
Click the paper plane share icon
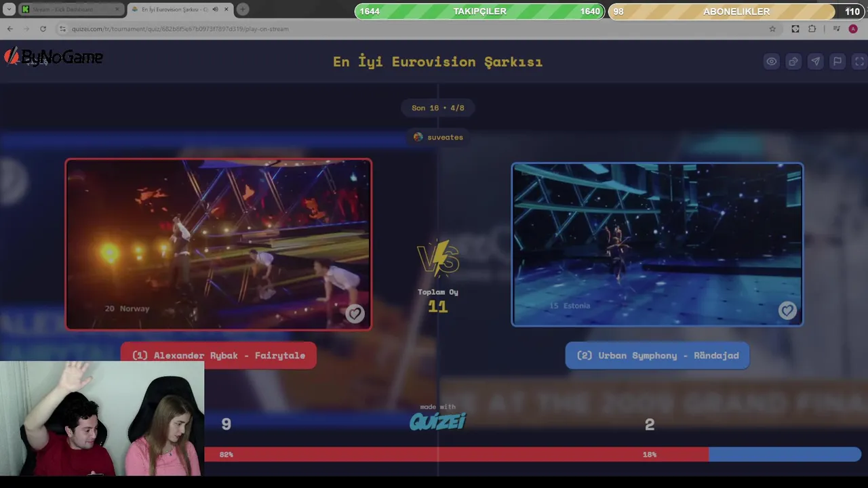point(815,62)
